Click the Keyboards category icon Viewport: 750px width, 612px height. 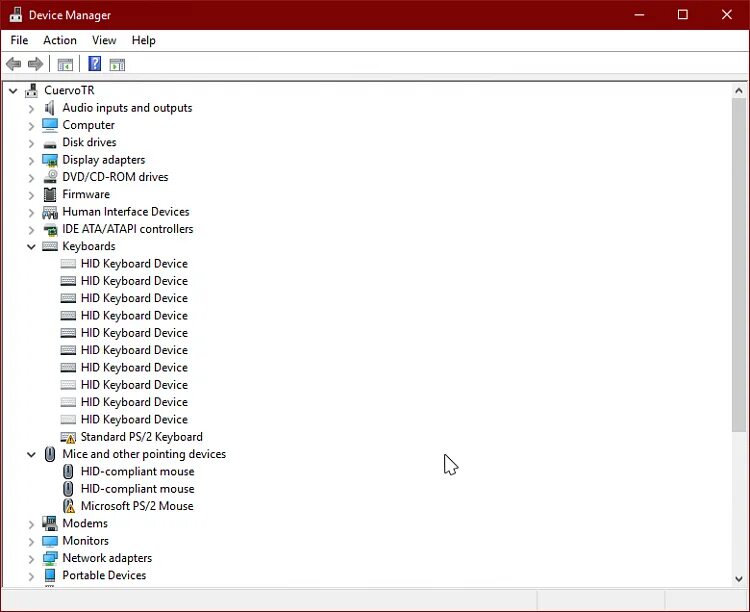[x=50, y=246]
